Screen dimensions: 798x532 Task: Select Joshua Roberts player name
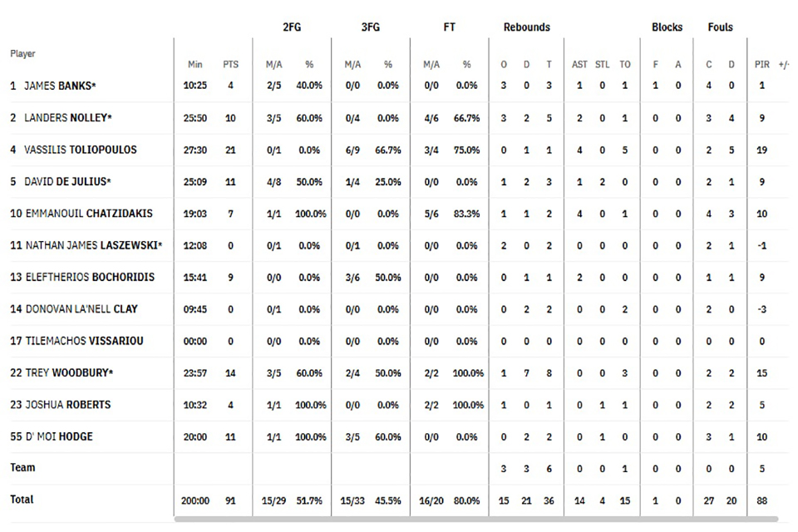tap(68, 405)
